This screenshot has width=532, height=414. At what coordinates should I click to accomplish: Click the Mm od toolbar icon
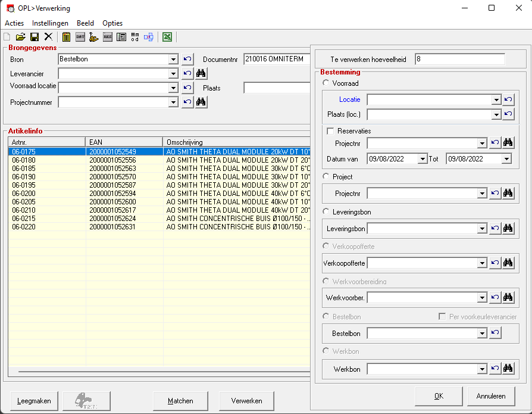pyautogui.click(x=135, y=37)
